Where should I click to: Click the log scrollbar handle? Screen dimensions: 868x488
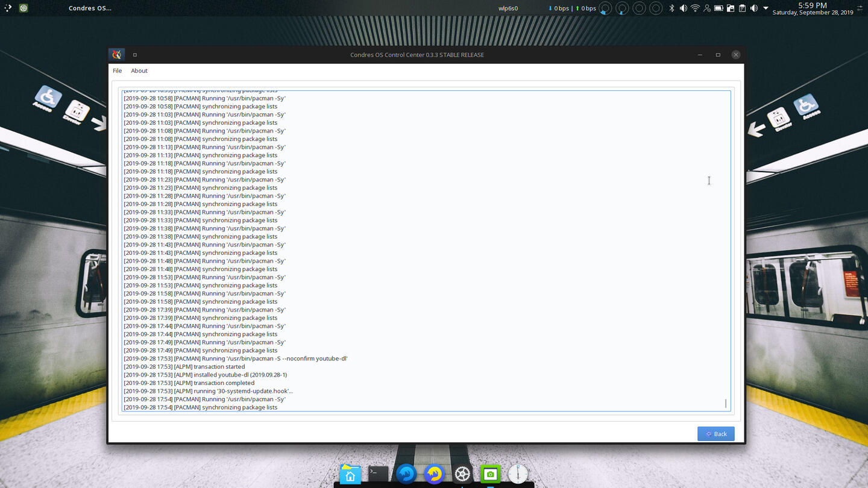(x=726, y=404)
